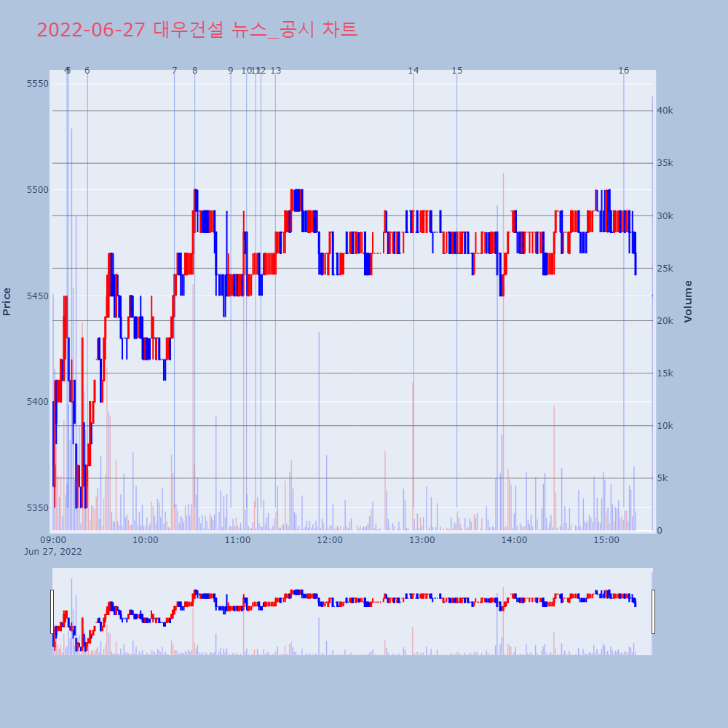Viewport: 728px width, 728px height.
Task: Click the 5500 price tick label
Action: click(37, 190)
